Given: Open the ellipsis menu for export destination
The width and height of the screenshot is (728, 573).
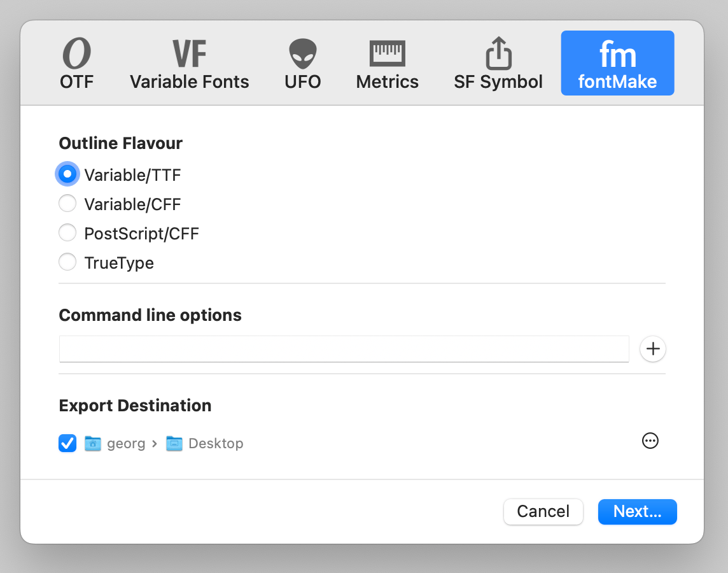Looking at the screenshot, I should tap(650, 441).
